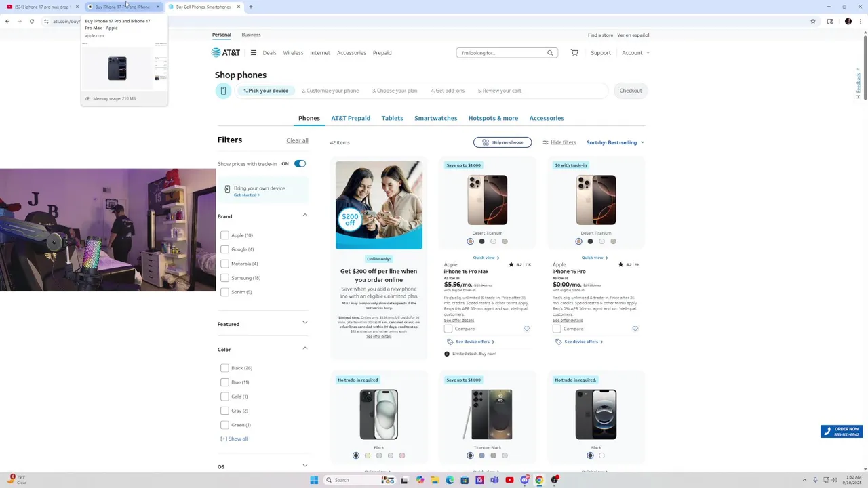
Task: Expand Show all colors in the filter
Action: tap(234, 439)
